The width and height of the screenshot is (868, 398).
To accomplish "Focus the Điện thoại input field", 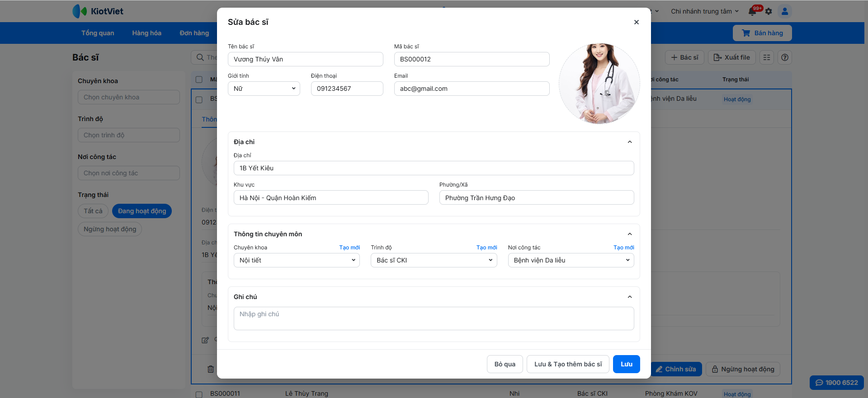I will tap(347, 89).
